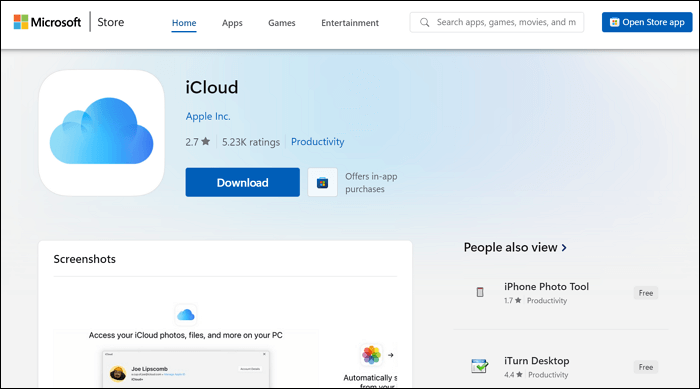700x389 pixels.
Task: Open the Photos screenshot thumbnail
Action: 371,364
